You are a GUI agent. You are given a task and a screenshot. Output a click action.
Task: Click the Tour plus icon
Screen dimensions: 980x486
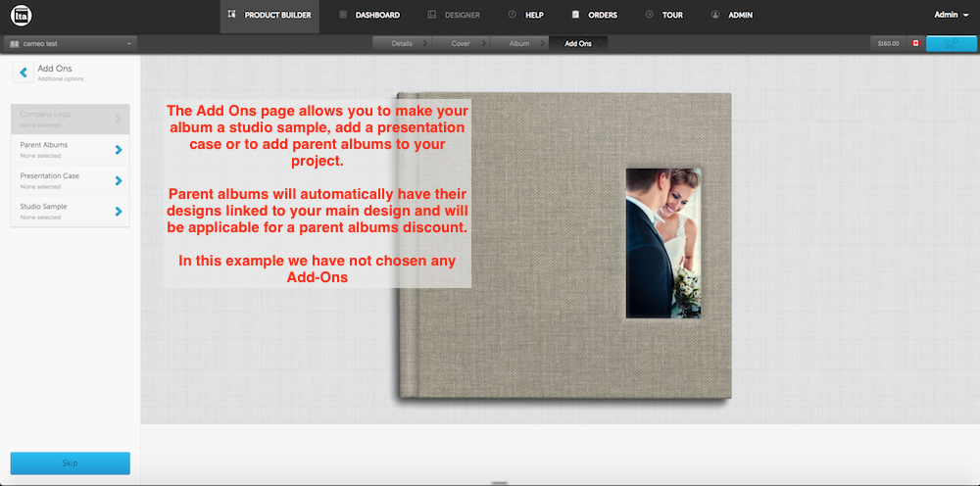[650, 15]
